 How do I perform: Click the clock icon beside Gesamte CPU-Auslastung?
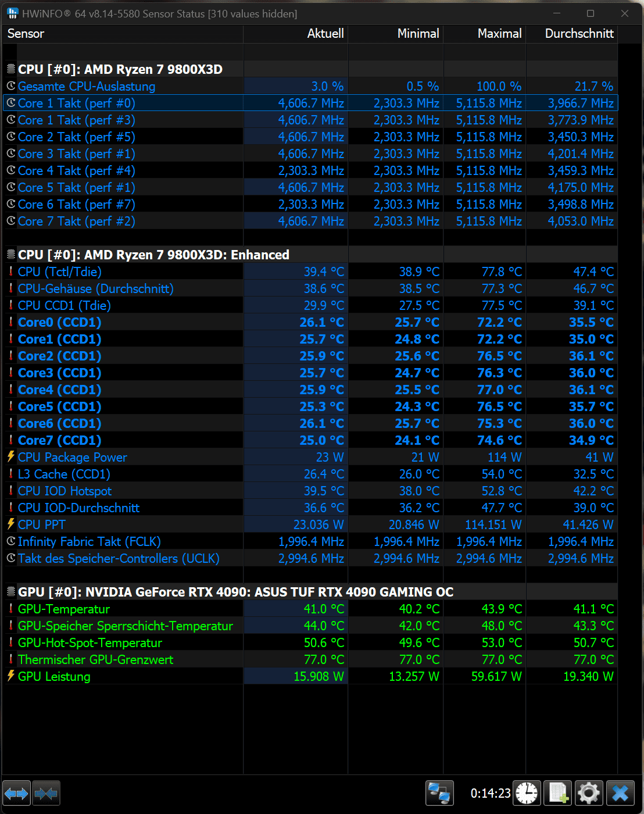point(10,86)
